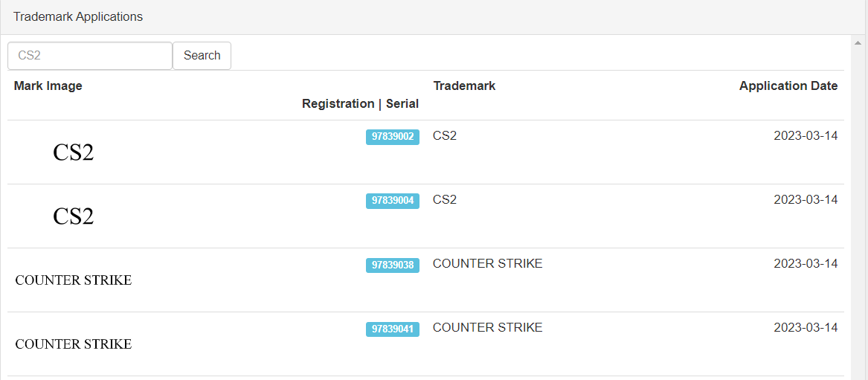Click the Application Date column header

(788, 86)
